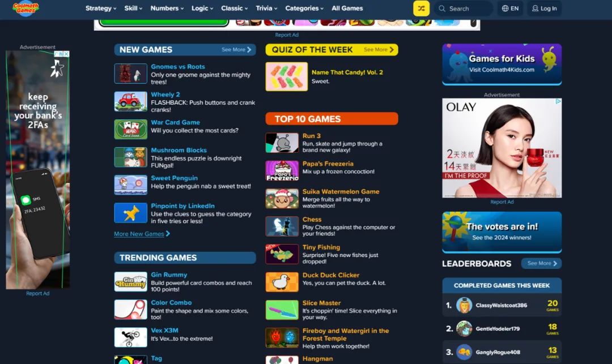Screen dimensions: 612x364
Task: Click the Pinpoint by LinkedIn icon
Action: [x=131, y=213]
